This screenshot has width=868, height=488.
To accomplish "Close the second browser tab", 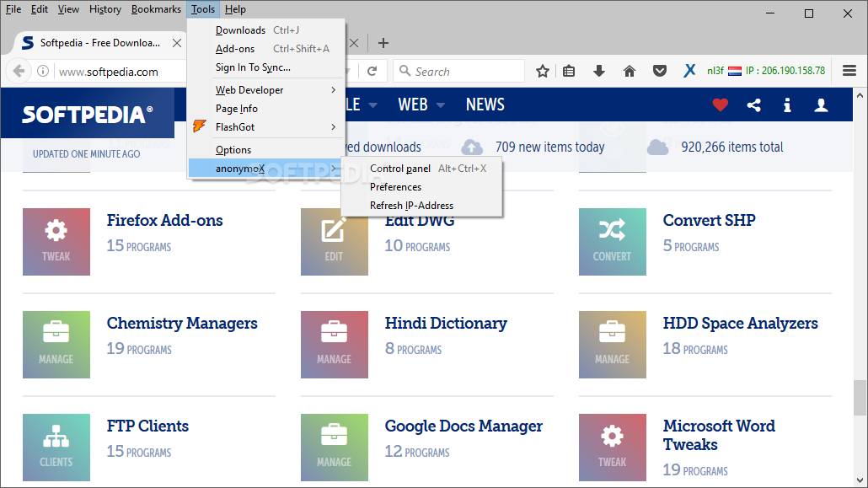I will tap(354, 43).
